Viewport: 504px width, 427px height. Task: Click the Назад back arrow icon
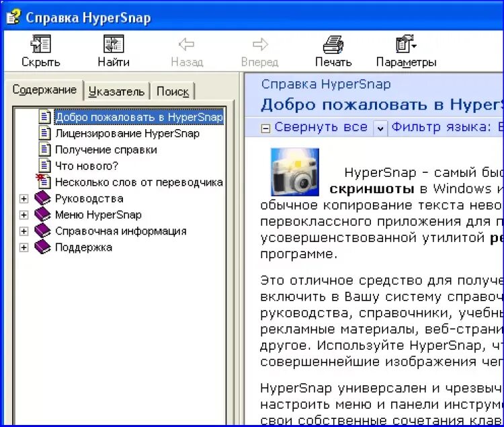click(x=187, y=44)
